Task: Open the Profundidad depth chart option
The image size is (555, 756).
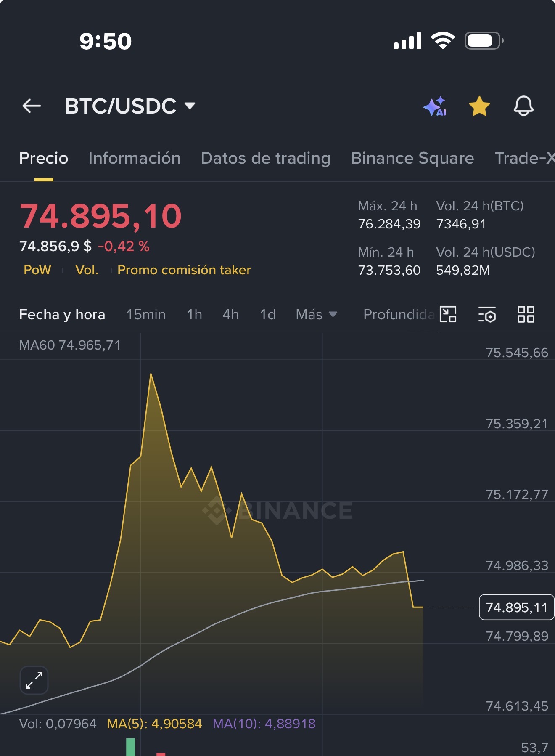Action: [x=399, y=314]
